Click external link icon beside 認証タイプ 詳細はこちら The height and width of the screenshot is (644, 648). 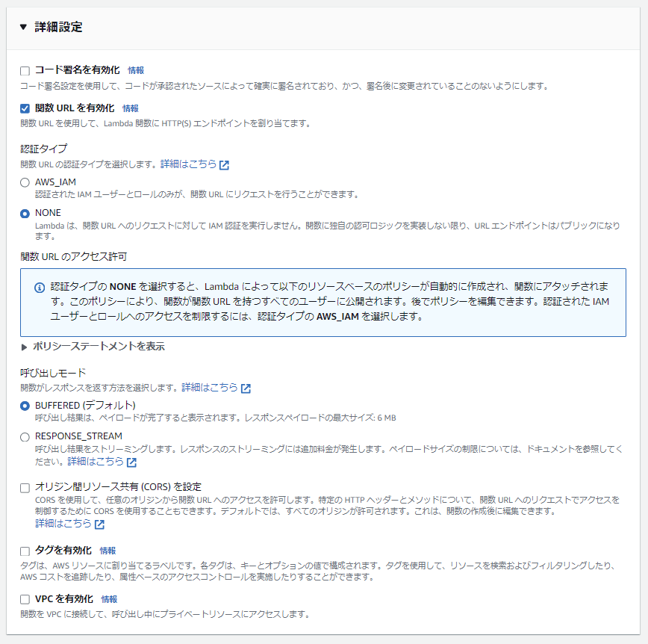tap(224, 165)
